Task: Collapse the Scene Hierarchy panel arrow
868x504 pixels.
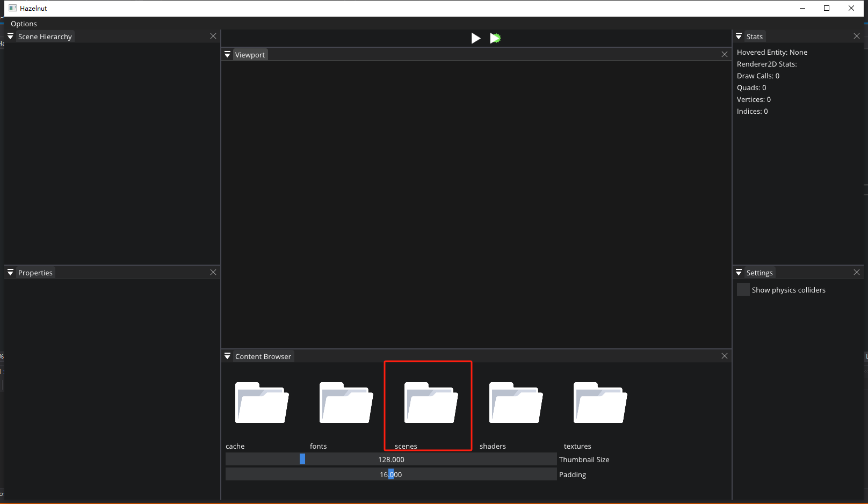Action: (x=10, y=36)
